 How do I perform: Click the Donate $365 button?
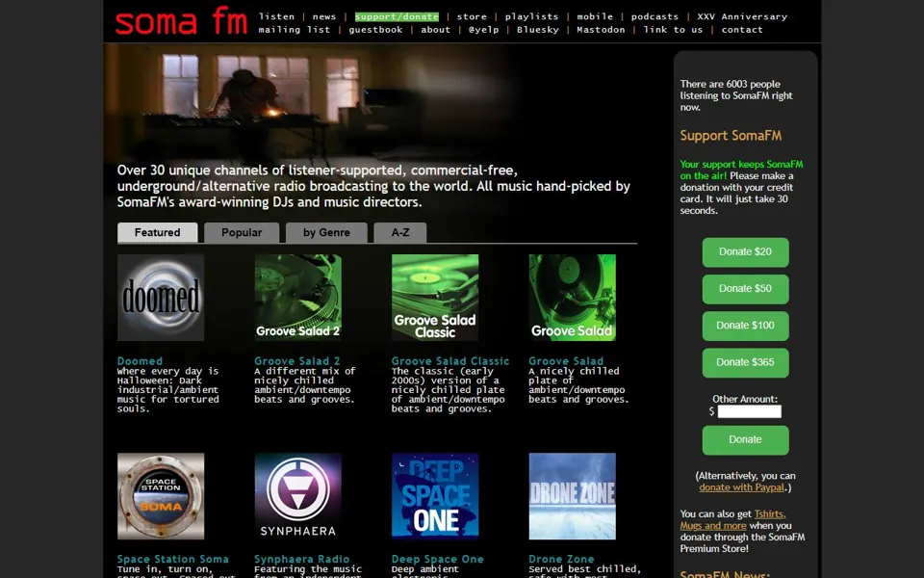pos(745,362)
